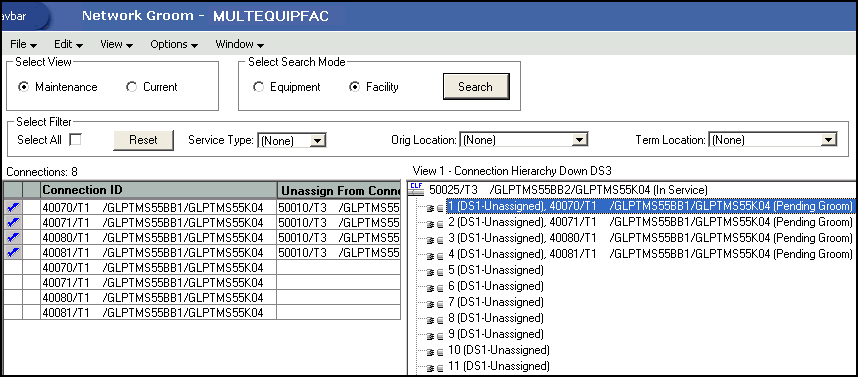Image resolution: width=858 pixels, height=377 pixels.
Task: Click the Search button
Action: 476,86
